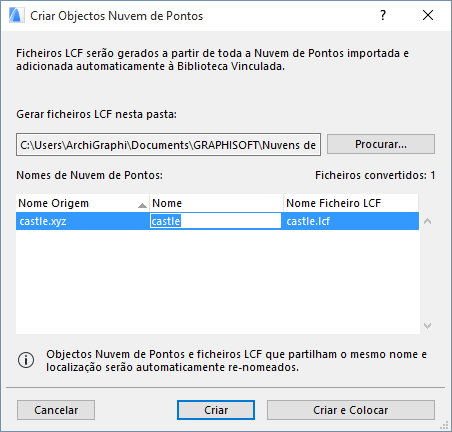Edit the castle name field
Image resolution: width=452 pixels, height=432 pixels.
click(216, 221)
